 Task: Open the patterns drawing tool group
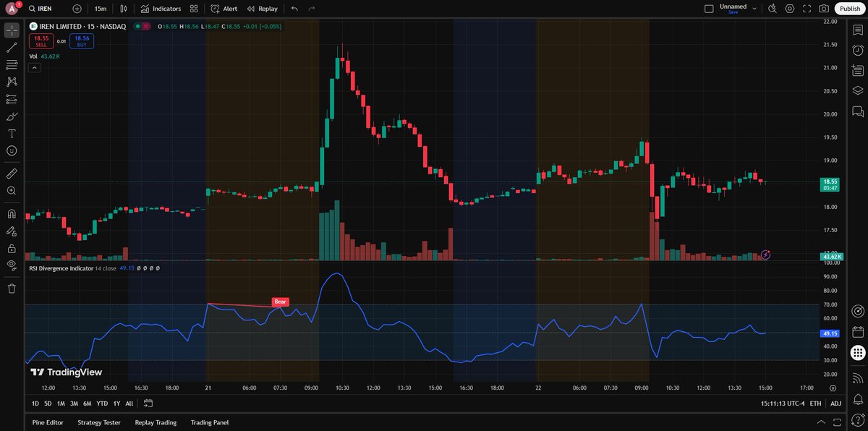(12, 82)
